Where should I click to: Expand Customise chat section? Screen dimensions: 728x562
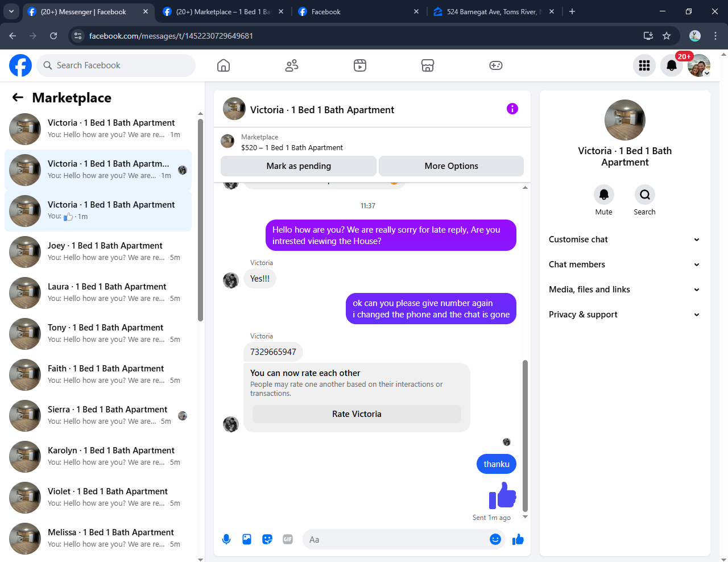[x=624, y=239]
